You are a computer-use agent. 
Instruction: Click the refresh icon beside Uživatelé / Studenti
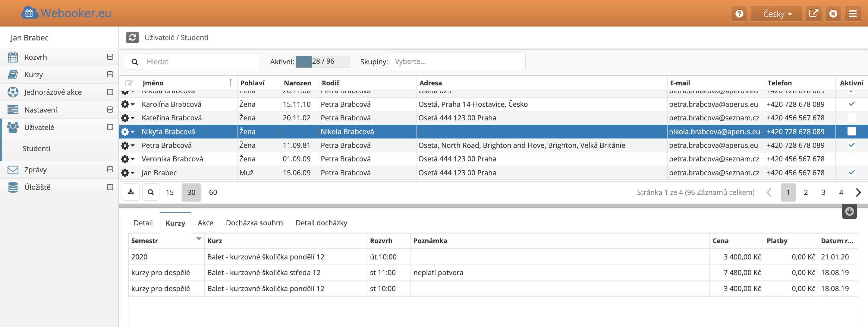click(132, 37)
